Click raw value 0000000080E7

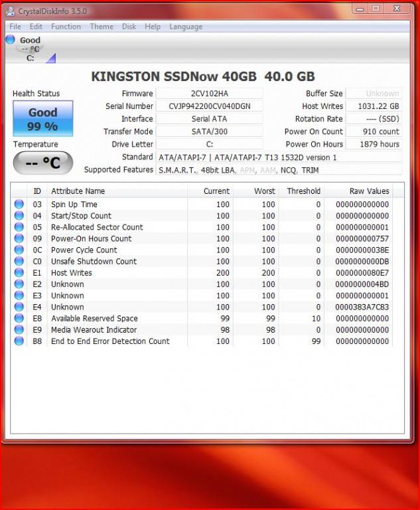click(x=362, y=272)
